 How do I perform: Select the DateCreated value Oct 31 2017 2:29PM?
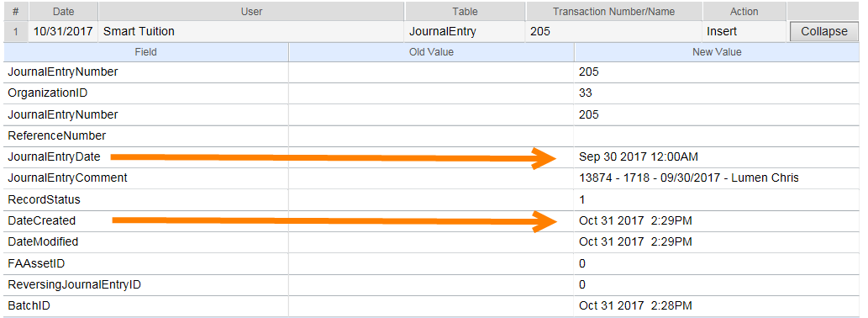[635, 220]
